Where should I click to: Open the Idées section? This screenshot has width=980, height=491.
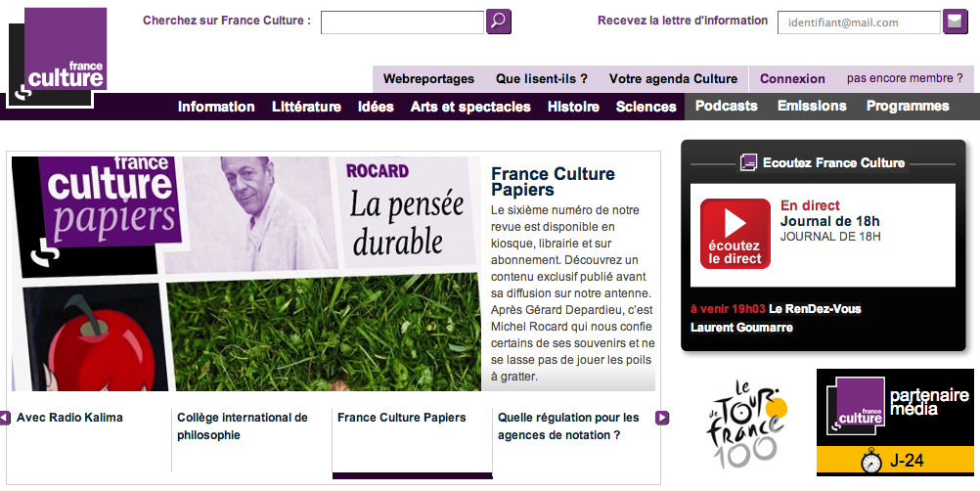click(376, 107)
